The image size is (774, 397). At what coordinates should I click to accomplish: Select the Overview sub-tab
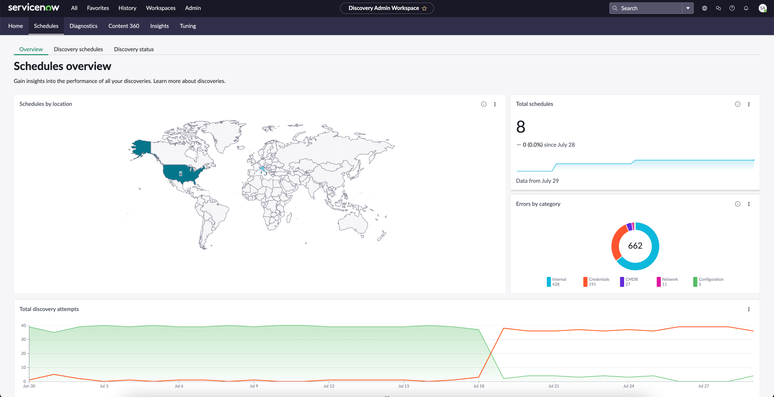pos(31,49)
